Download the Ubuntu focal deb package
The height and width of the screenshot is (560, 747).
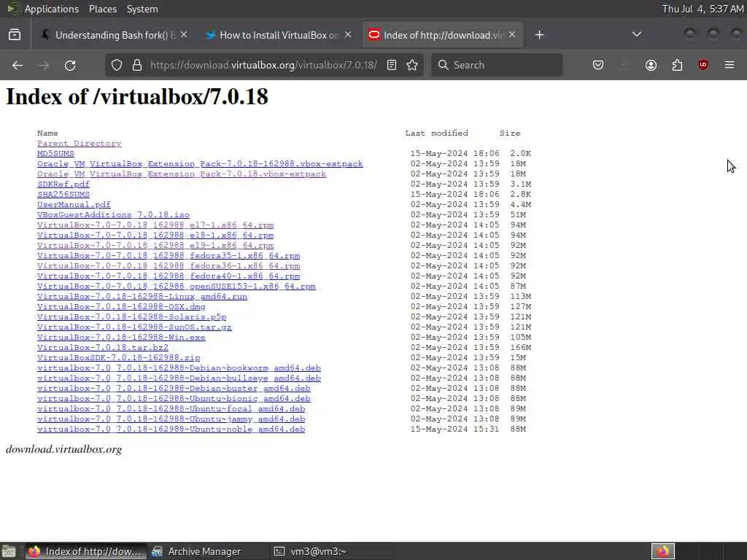(x=171, y=409)
